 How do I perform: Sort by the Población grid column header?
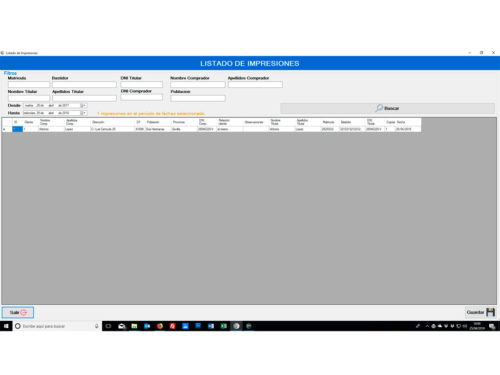[158, 122]
